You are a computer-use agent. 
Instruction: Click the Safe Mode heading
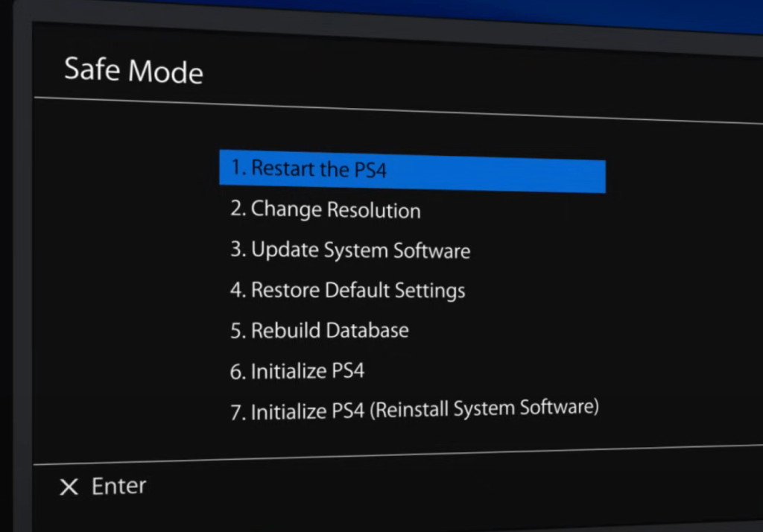(134, 71)
